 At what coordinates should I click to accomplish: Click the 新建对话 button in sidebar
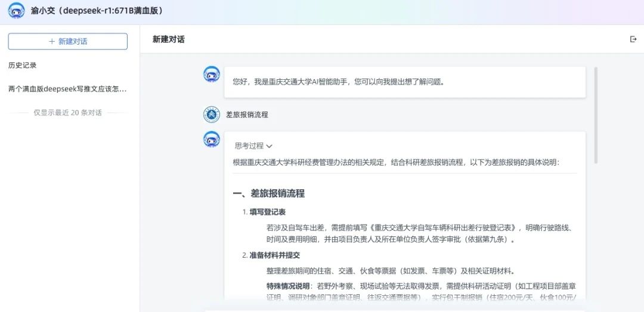point(68,42)
